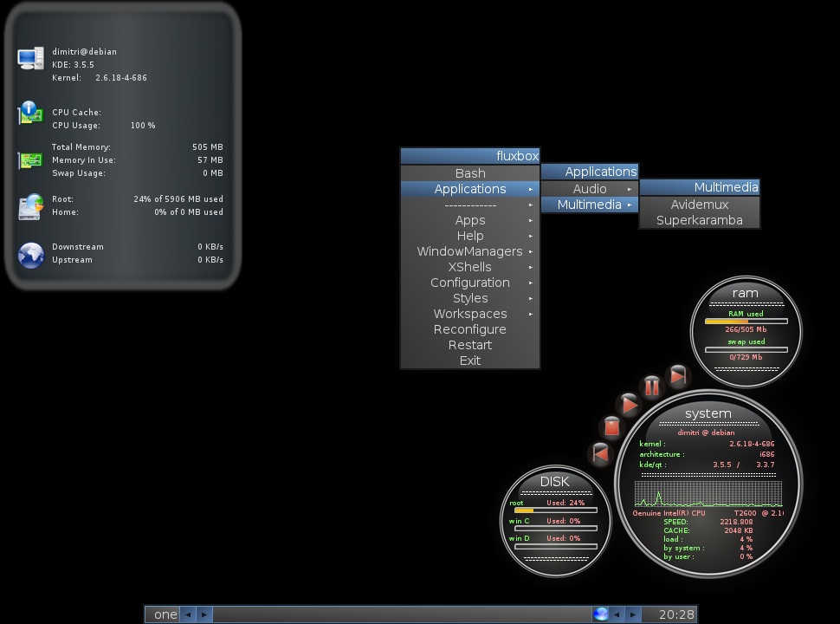
Task: Switch to next workspace using arrow beside 'one'
Action: point(204,614)
